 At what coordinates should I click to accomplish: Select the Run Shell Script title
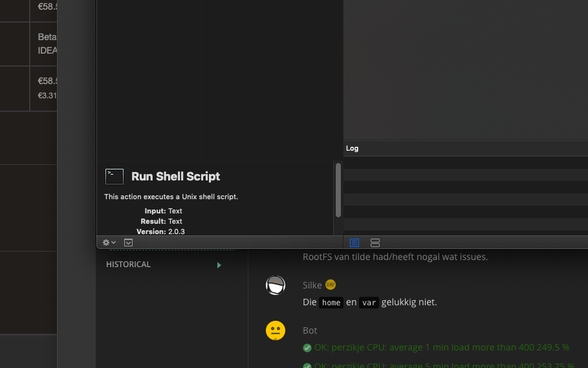(x=175, y=177)
